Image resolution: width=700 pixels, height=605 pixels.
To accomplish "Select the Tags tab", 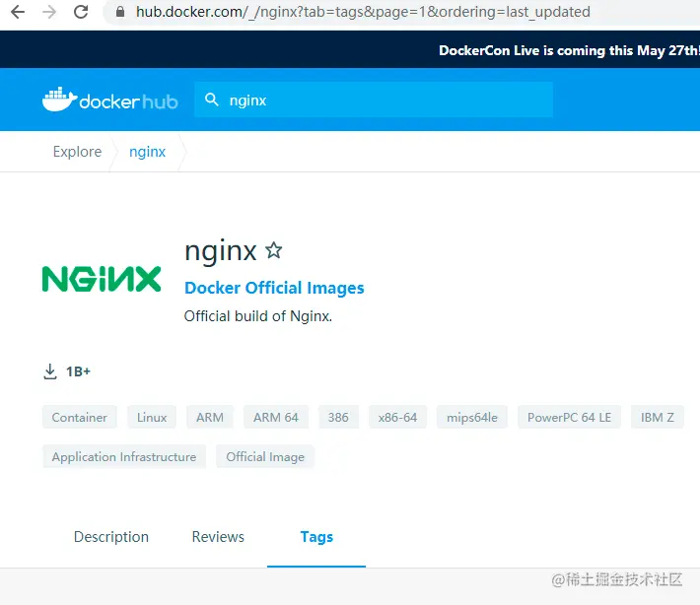I will pyautogui.click(x=316, y=537).
